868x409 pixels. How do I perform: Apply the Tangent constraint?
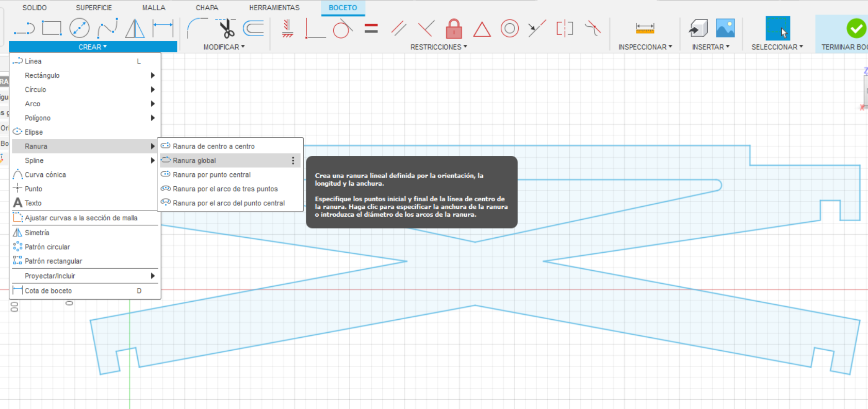click(x=342, y=28)
